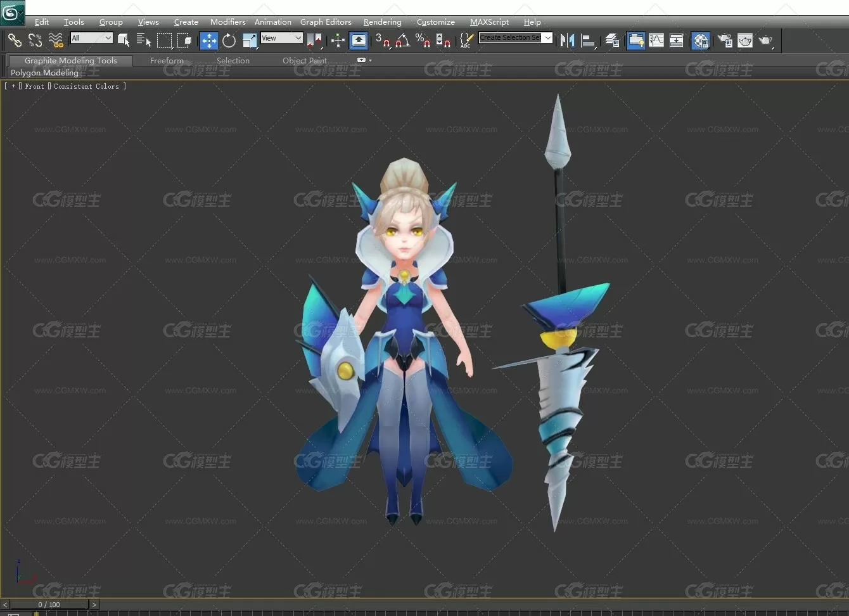Open the Views menu
Screen dimensions: 849x616
(148, 22)
